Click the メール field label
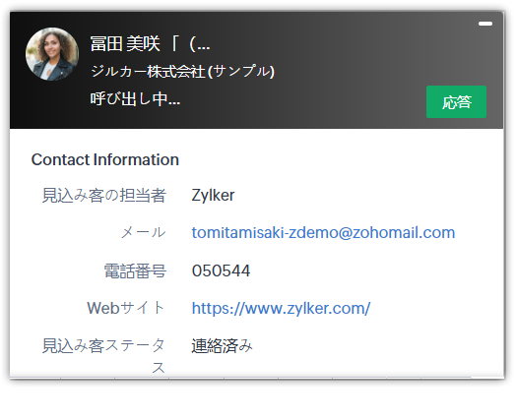 (143, 233)
